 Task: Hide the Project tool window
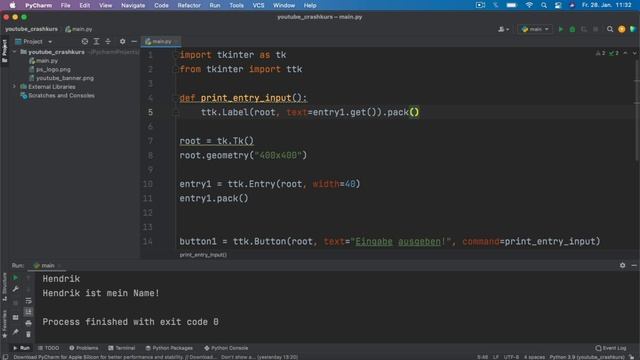pos(134,41)
